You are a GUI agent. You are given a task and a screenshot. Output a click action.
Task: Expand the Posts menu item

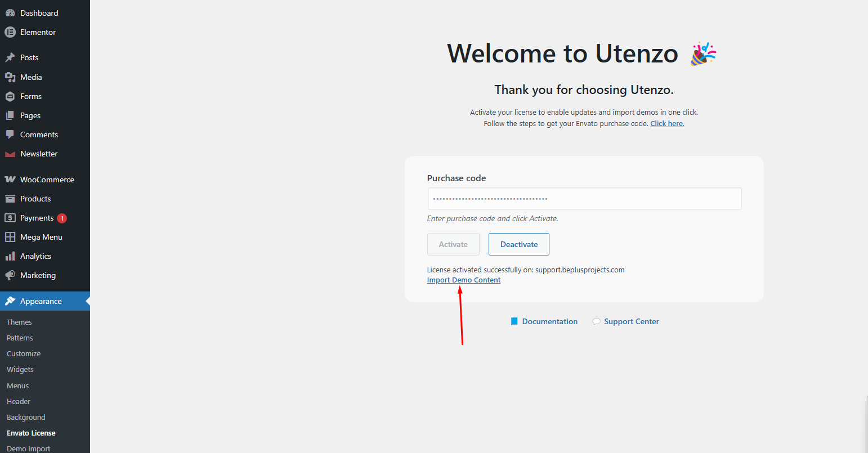(29, 57)
